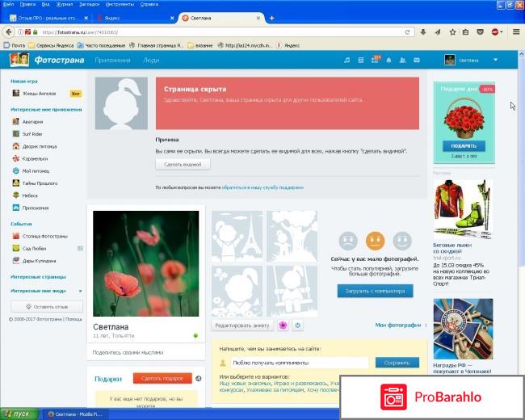Click the status text input field
Image resolution: width=525 pixels, height=420 pixels.
click(x=299, y=363)
